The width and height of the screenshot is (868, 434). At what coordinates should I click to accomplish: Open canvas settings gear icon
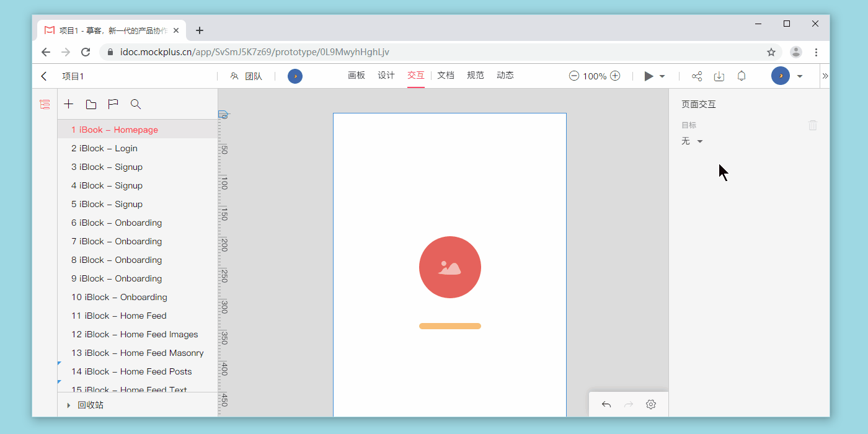click(x=651, y=405)
